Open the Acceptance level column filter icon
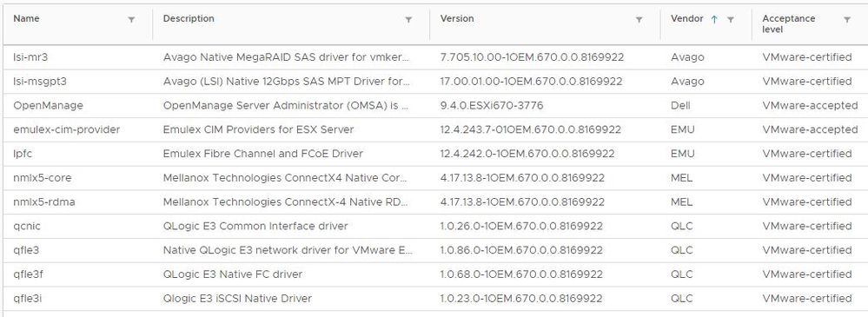This screenshot has height=317, width=868. pos(847,19)
